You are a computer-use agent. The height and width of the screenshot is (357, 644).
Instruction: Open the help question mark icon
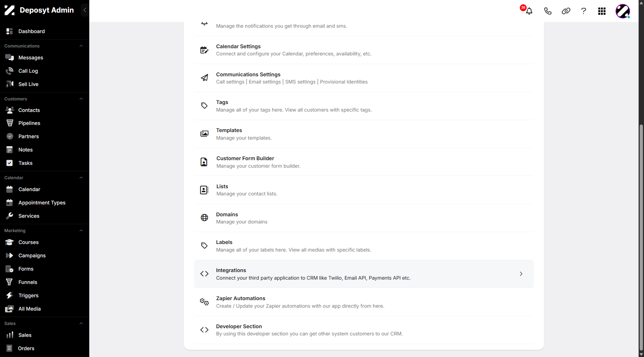(x=584, y=11)
